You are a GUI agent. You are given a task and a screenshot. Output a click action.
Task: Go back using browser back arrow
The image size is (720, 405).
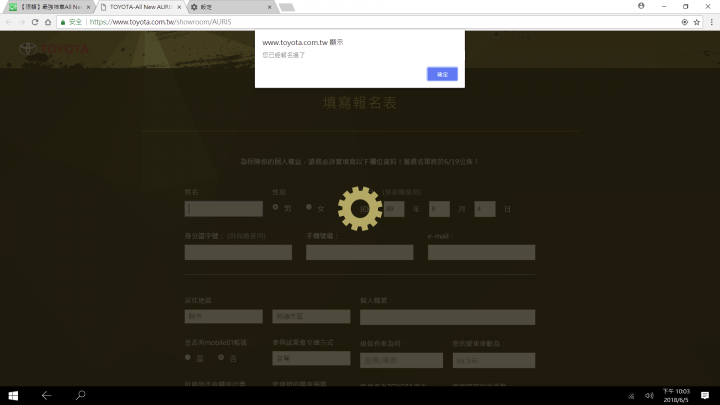click(x=9, y=22)
